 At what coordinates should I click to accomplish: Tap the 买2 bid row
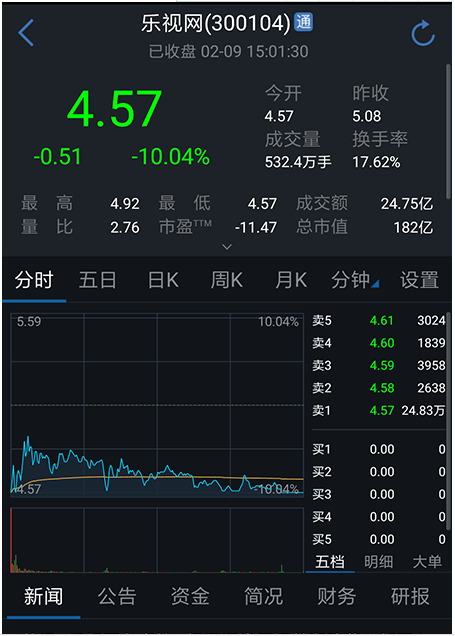(378, 472)
